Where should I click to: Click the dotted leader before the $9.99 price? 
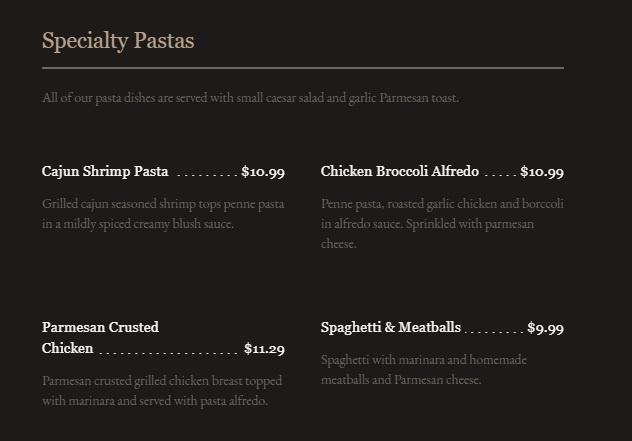click(494, 330)
